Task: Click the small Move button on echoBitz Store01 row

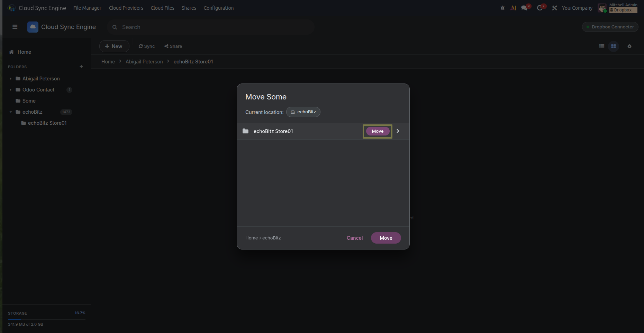Action: tap(378, 131)
